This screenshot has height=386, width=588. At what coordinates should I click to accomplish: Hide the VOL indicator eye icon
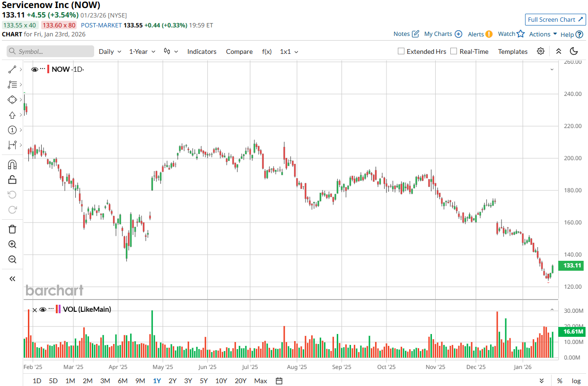pos(43,309)
